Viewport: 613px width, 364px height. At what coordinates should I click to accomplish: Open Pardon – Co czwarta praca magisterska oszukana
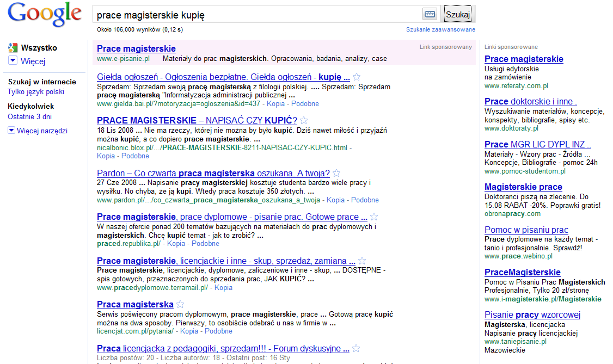tap(213, 173)
